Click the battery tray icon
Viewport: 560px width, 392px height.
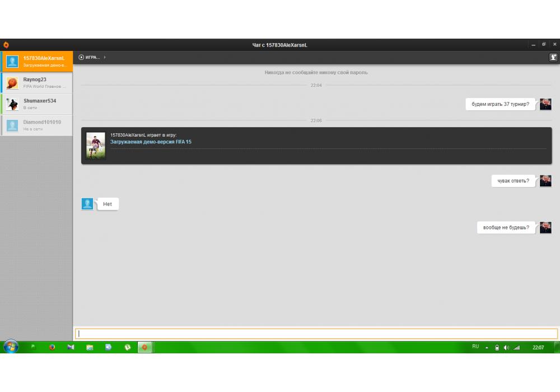pyautogui.click(x=497, y=347)
